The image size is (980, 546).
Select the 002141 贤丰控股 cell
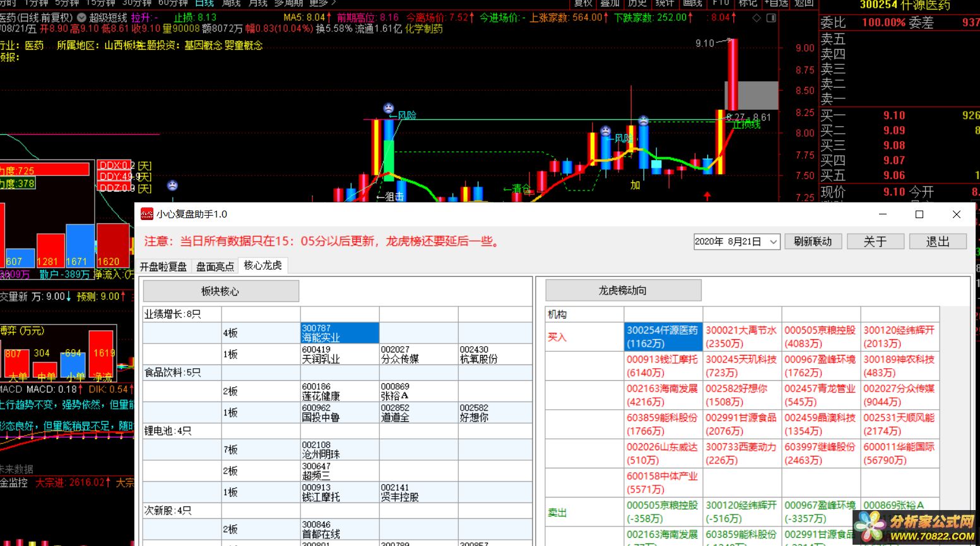click(x=418, y=492)
